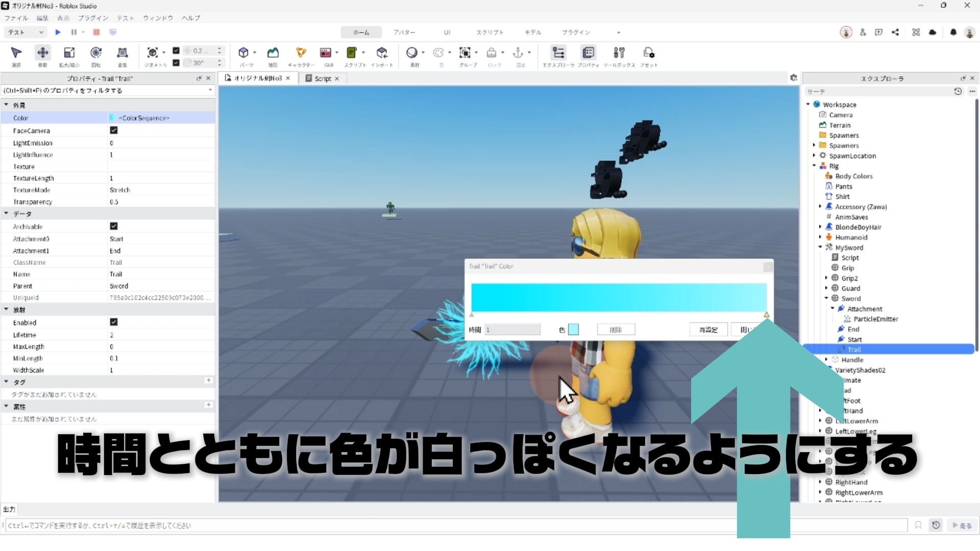This screenshot has width=980, height=551.
Task: Disable the trail Enabled checkbox
Action: pyautogui.click(x=114, y=322)
